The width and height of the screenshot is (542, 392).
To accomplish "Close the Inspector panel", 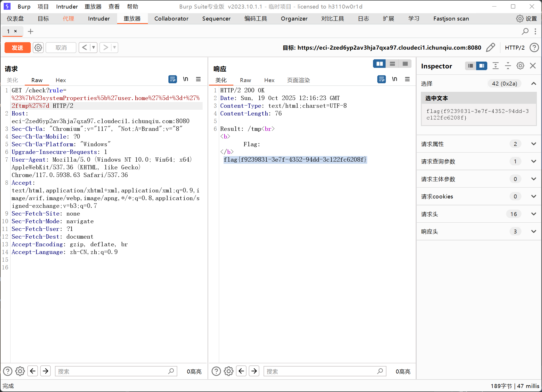I will 533,66.
